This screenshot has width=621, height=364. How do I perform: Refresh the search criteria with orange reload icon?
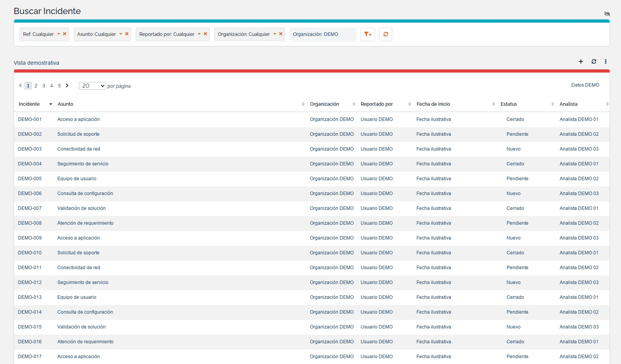pyautogui.click(x=386, y=34)
